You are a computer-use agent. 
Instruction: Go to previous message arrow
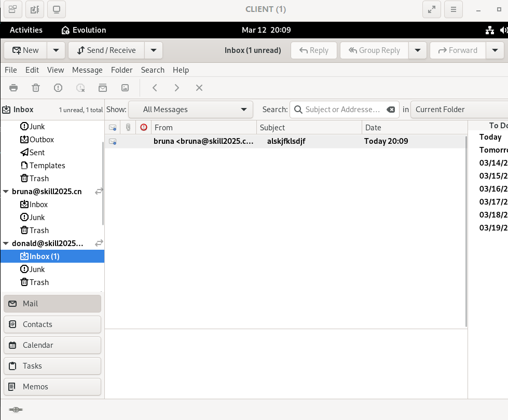click(155, 88)
